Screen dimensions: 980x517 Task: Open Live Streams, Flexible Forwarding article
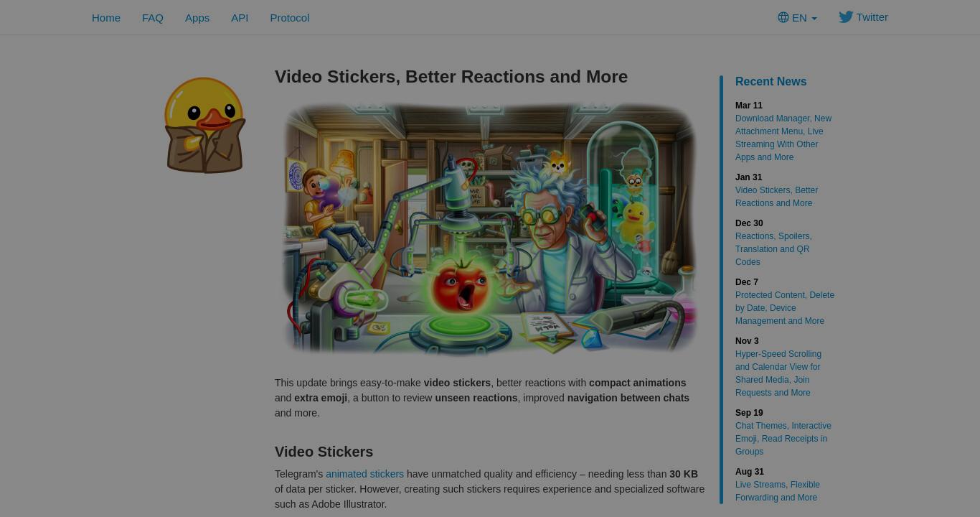click(778, 491)
